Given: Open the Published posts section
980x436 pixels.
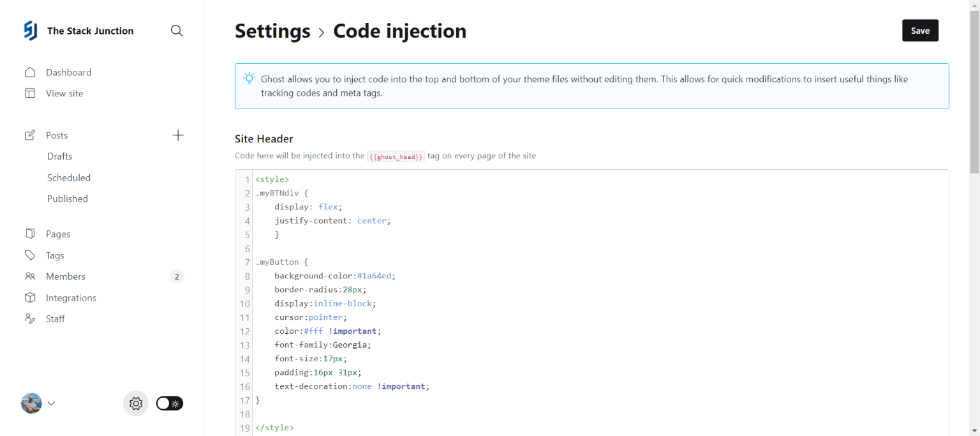Looking at the screenshot, I should [67, 199].
